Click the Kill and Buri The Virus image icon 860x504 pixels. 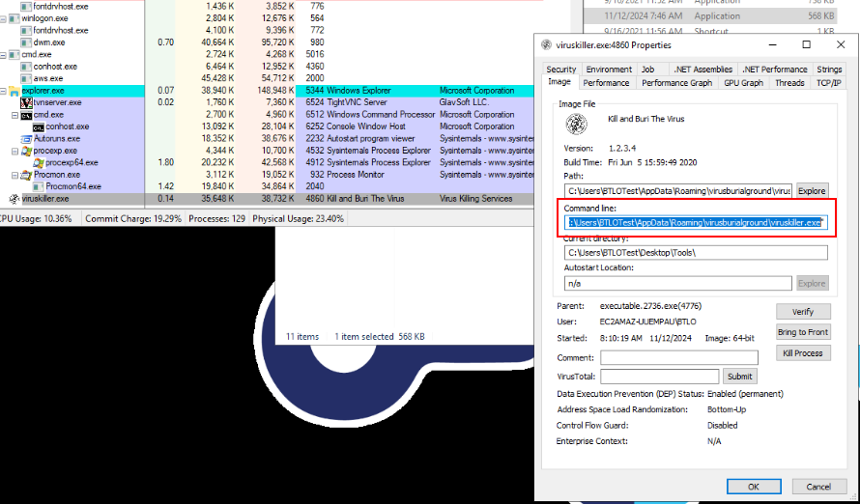coord(577,125)
